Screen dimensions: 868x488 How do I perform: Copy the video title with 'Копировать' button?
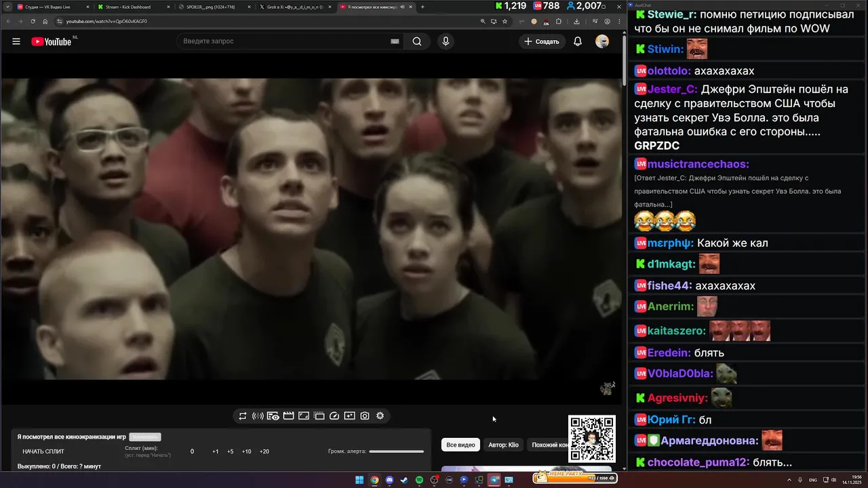click(145, 437)
